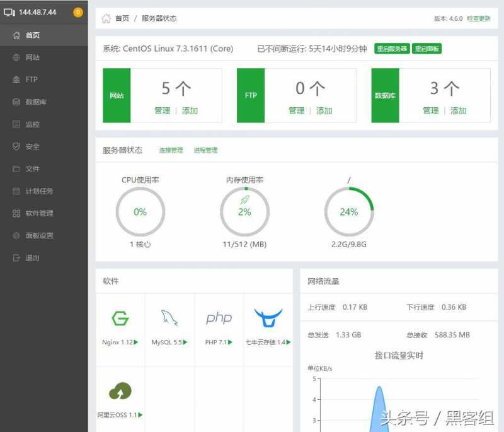Image resolution: width=504 pixels, height=432 pixels.
Task: Click the 1 核心 CPU core text
Action: (x=140, y=245)
